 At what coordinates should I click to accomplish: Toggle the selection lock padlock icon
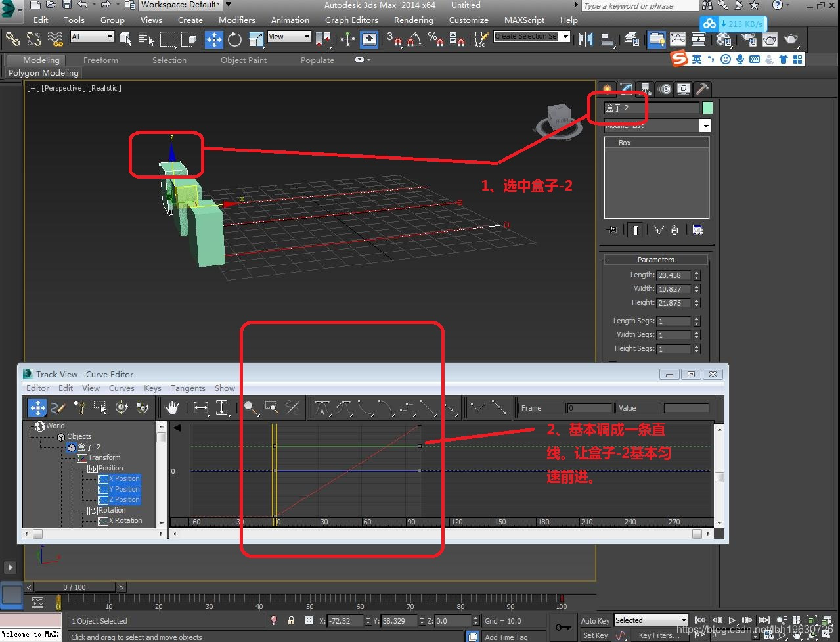click(x=291, y=620)
